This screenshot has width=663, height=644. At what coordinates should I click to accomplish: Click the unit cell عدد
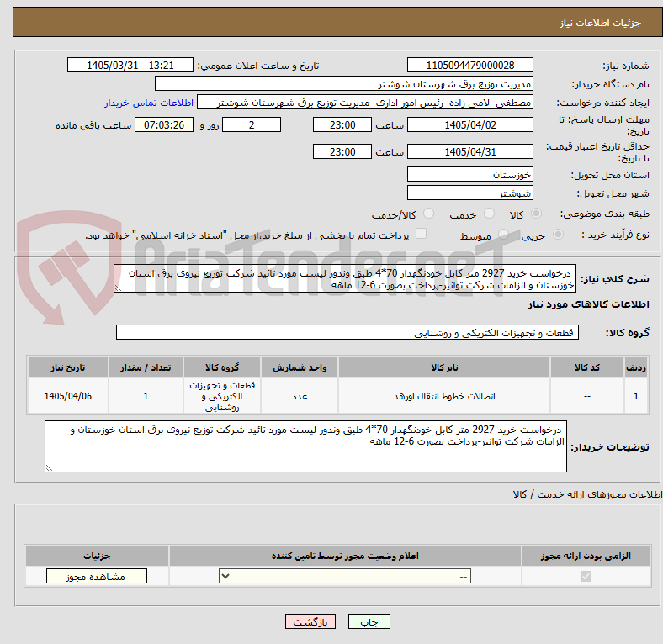point(300,396)
